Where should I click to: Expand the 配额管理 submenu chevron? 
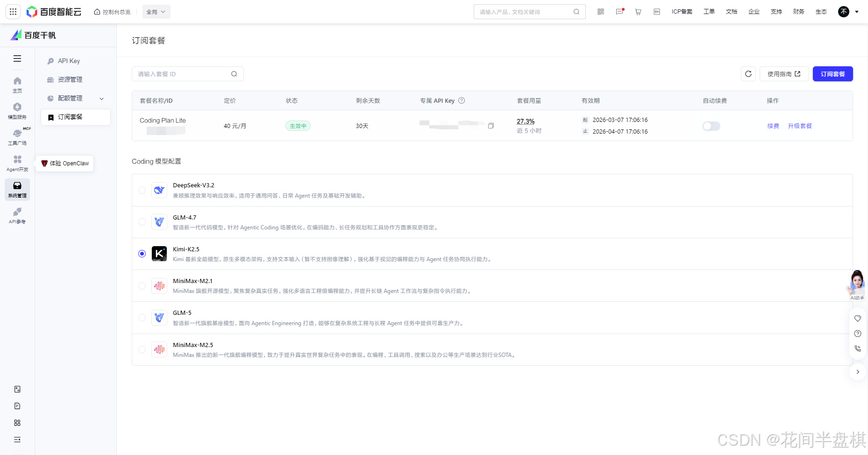click(102, 99)
